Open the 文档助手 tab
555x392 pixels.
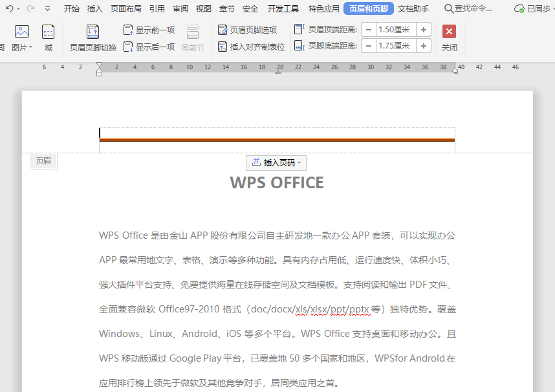click(413, 8)
